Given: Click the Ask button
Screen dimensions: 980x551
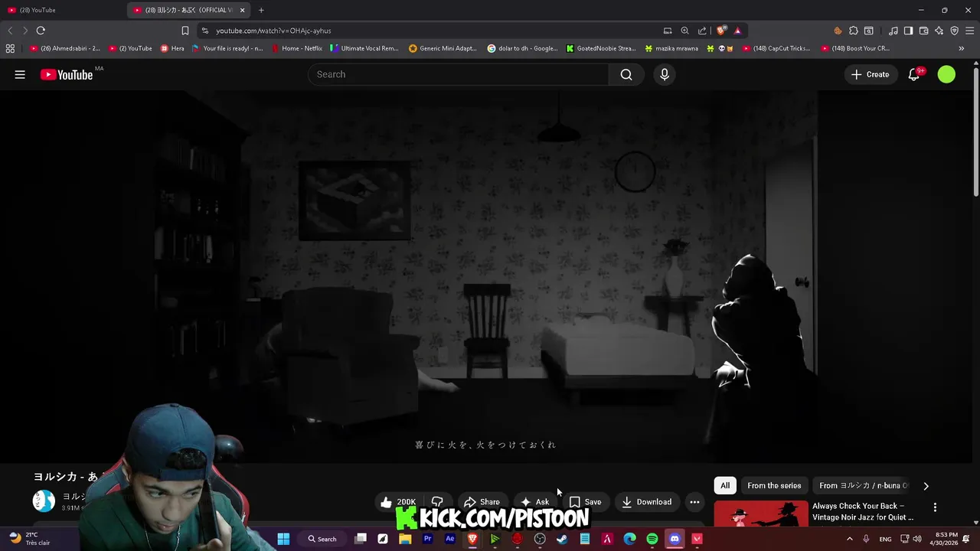Looking at the screenshot, I should [534, 502].
